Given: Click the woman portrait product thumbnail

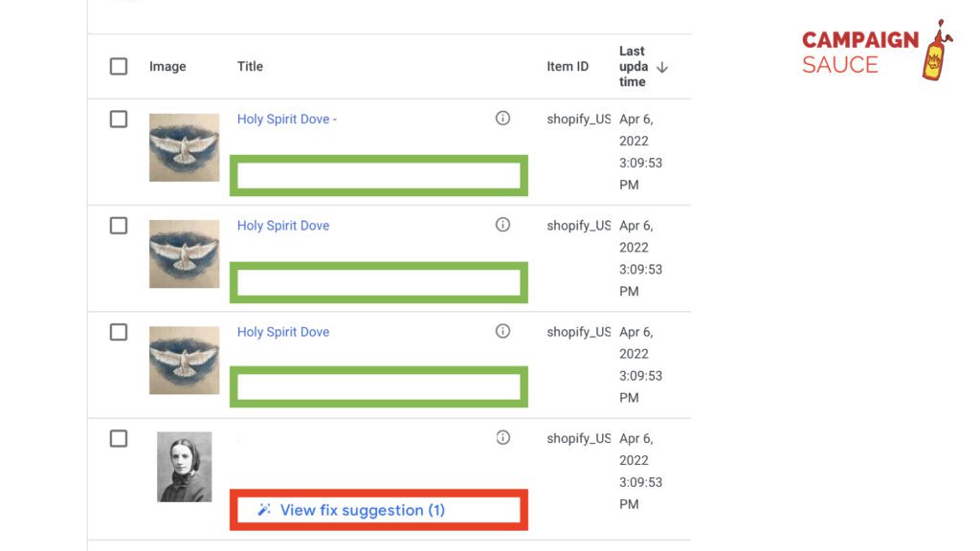Looking at the screenshot, I should pyautogui.click(x=185, y=467).
